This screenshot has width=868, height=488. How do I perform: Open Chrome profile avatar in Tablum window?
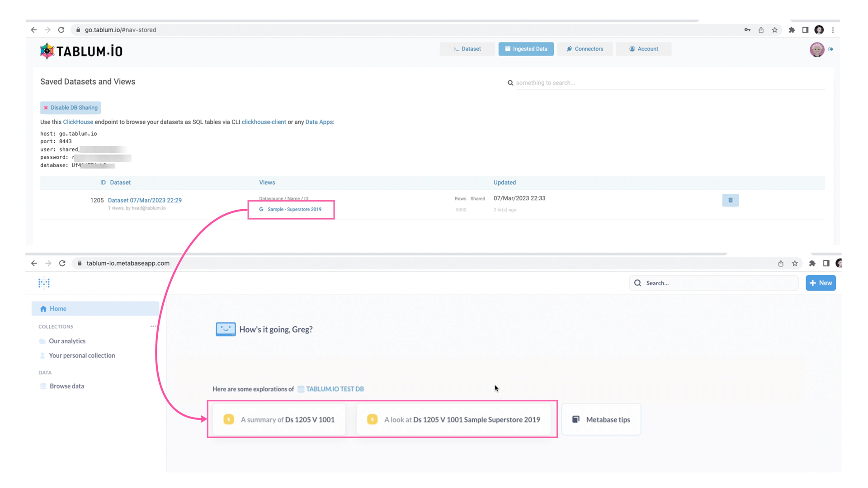[x=819, y=30]
